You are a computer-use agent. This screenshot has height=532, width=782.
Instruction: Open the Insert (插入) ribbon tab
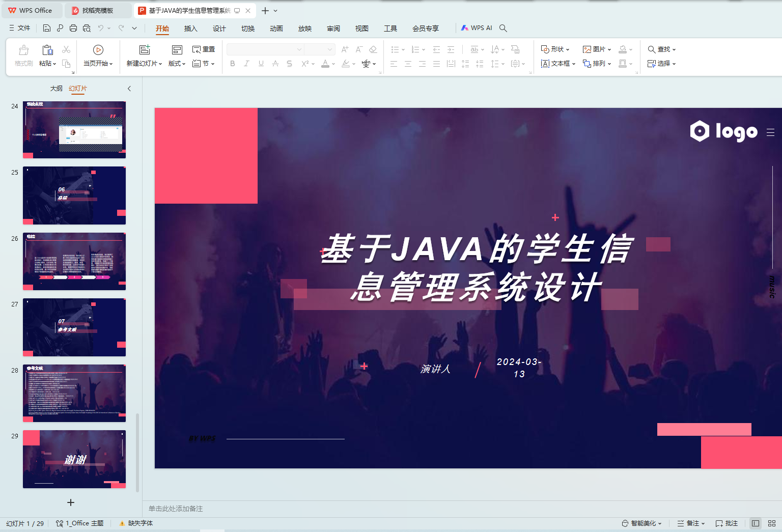pos(190,29)
